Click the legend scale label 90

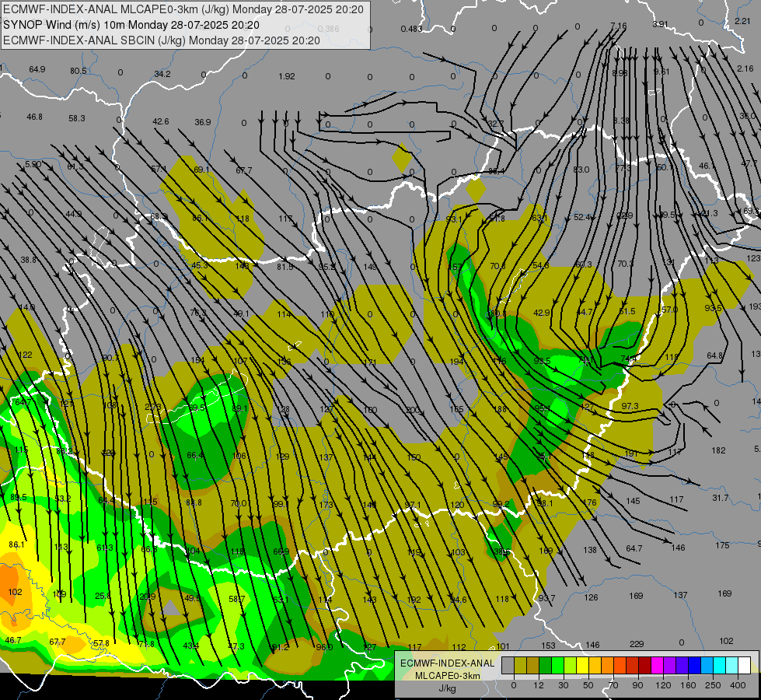click(x=637, y=685)
